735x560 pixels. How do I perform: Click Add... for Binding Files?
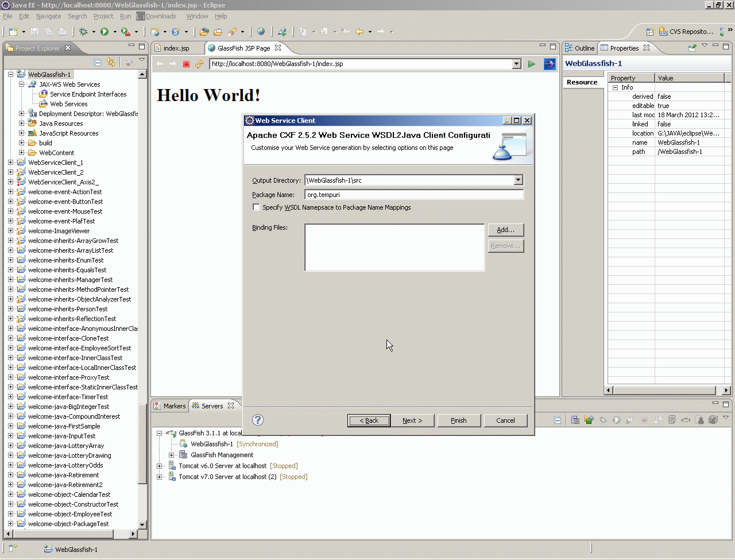pyautogui.click(x=506, y=230)
